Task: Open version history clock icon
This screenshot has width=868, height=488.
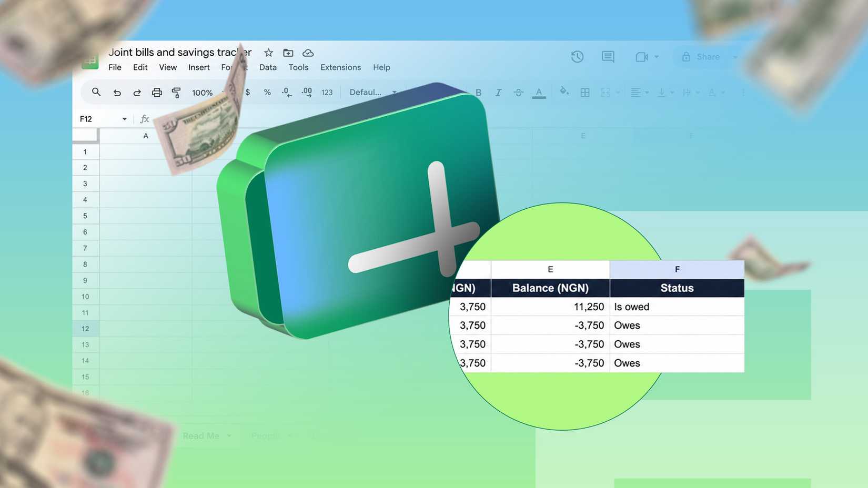Action: (577, 56)
